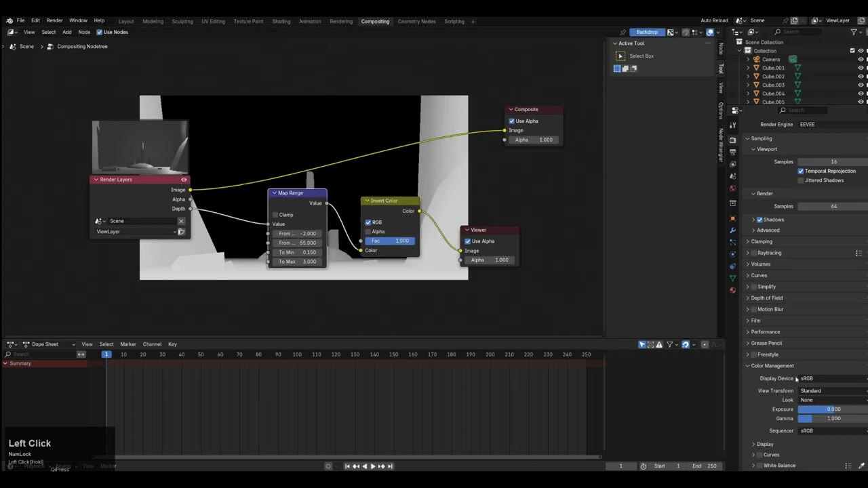Open the View Transform Standard dropdown
The height and width of the screenshot is (488, 868).
(833, 391)
